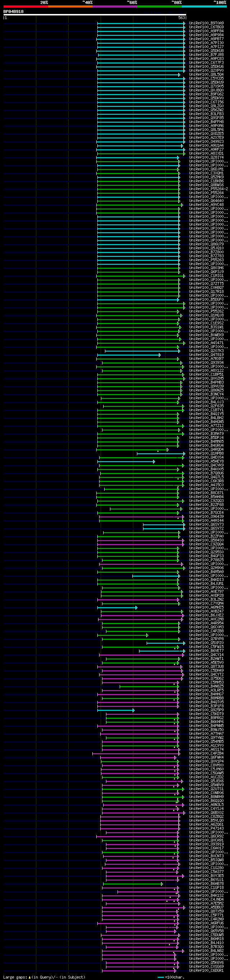
Task: Click hit label UniRef100_P55262
Action: [206, 311]
